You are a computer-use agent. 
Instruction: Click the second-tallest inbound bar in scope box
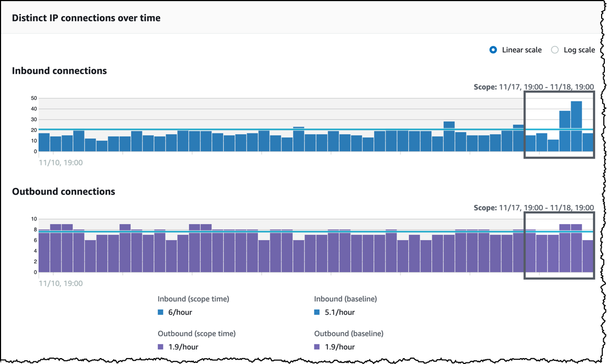565,131
